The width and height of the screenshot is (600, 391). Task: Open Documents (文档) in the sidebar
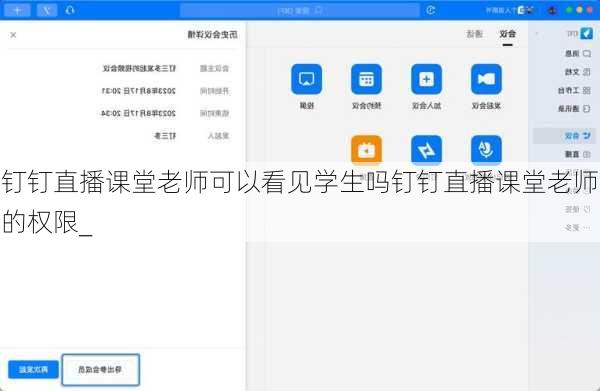(x=578, y=72)
